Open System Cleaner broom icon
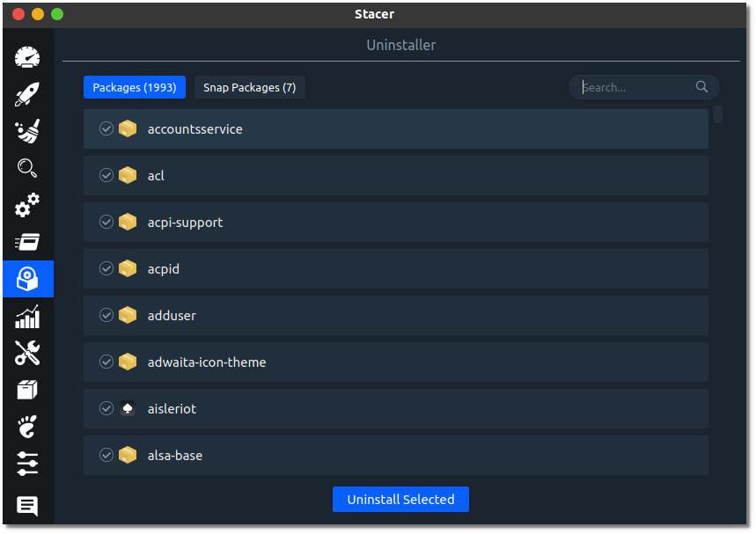The width and height of the screenshot is (756, 534). click(27, 132)
